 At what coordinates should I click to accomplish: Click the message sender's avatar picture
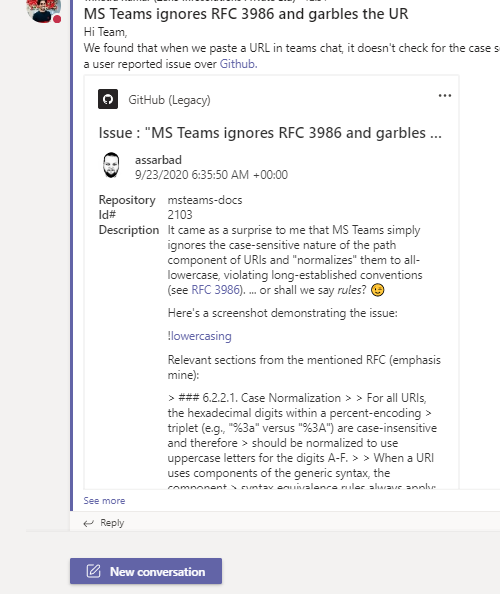tap(44, 10)
